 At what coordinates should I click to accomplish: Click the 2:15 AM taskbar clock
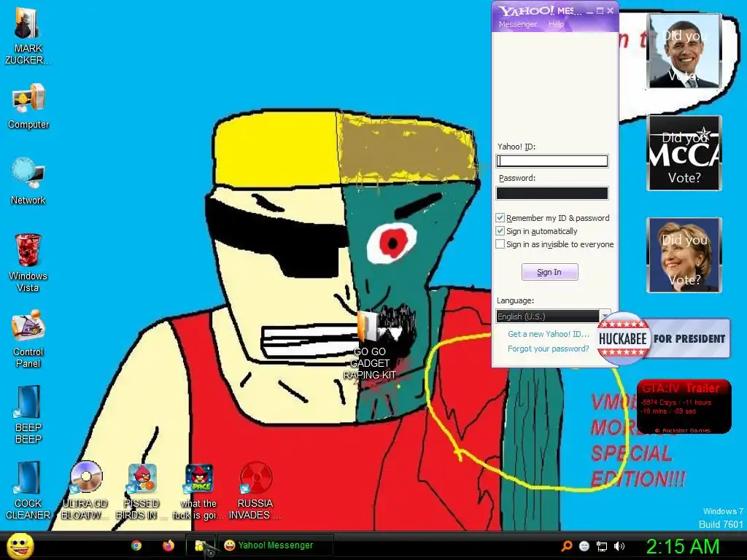tap(682, 546)
